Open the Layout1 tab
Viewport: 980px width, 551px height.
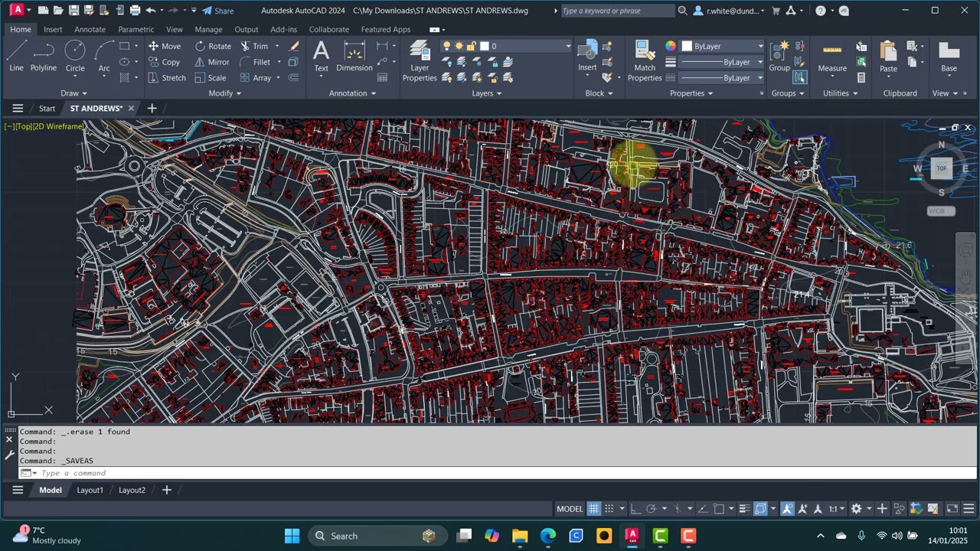90,490
